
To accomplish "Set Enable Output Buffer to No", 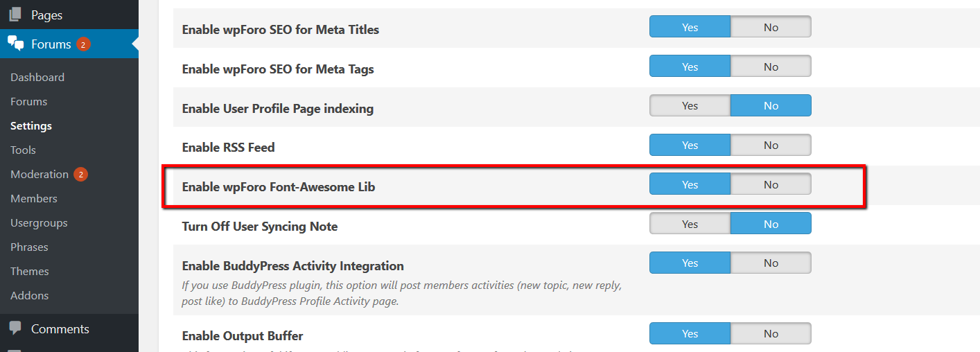I will click(771, 334).
